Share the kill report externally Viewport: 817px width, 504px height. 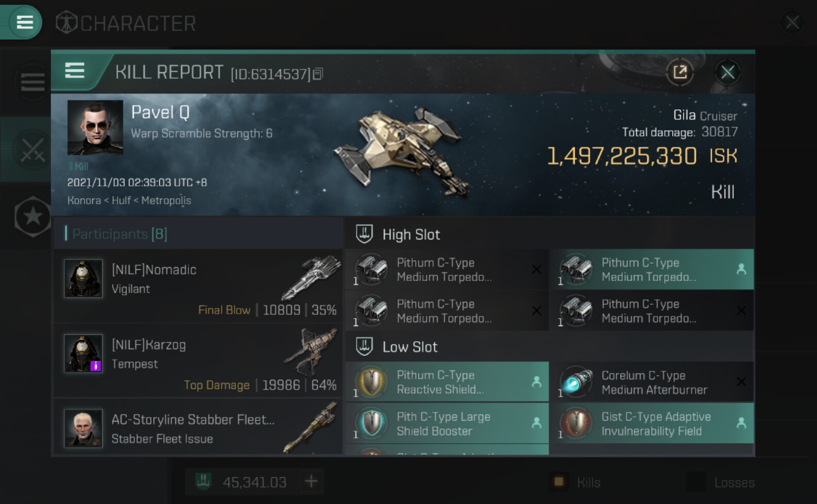[x=680, y=72]
